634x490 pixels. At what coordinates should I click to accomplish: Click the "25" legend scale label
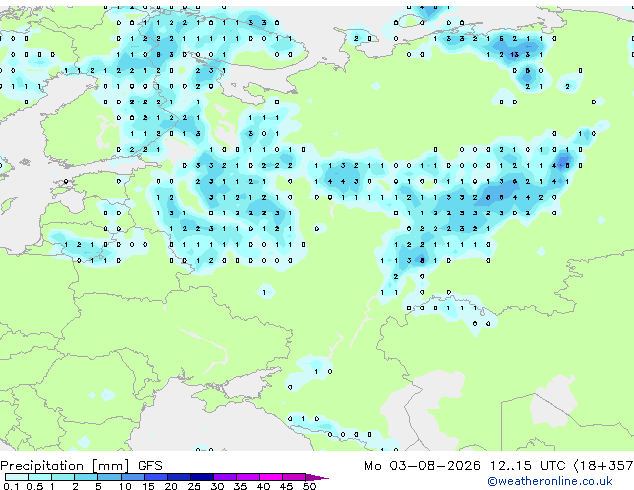194,486
